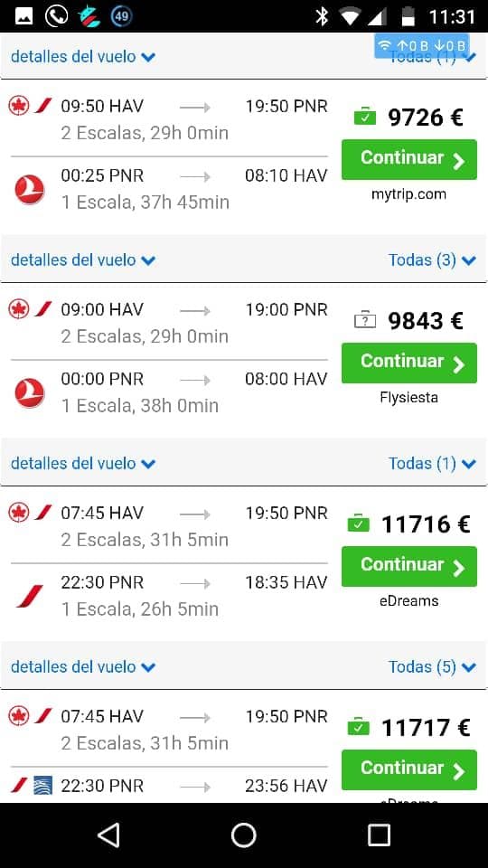Tap the unknown baggage icon beside 9843 €

click(364, 320)
